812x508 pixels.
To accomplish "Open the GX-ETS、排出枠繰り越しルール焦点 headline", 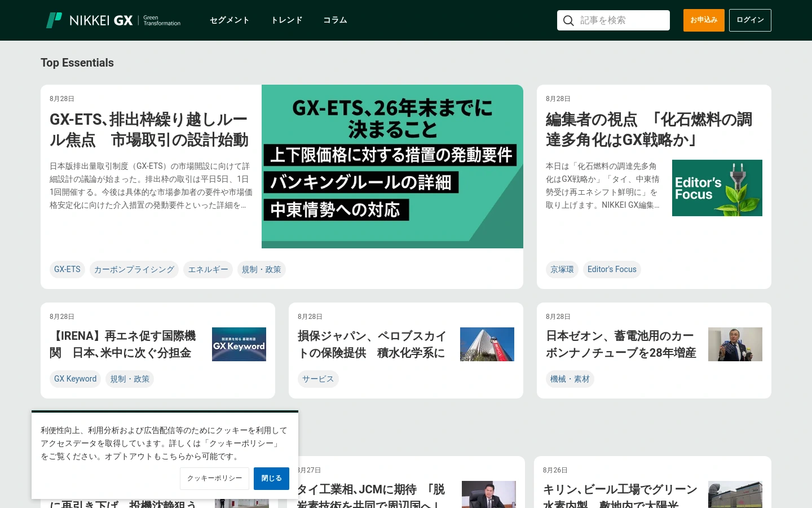I will (149, 130).
